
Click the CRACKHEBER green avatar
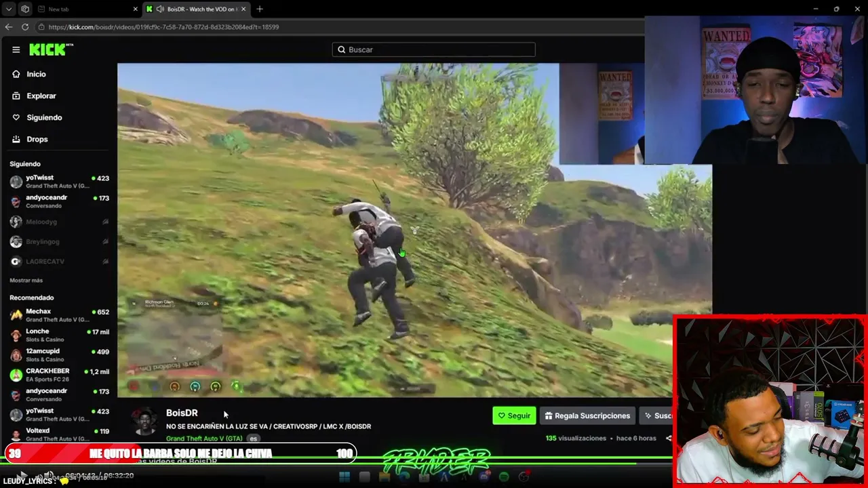pos(16,375)
